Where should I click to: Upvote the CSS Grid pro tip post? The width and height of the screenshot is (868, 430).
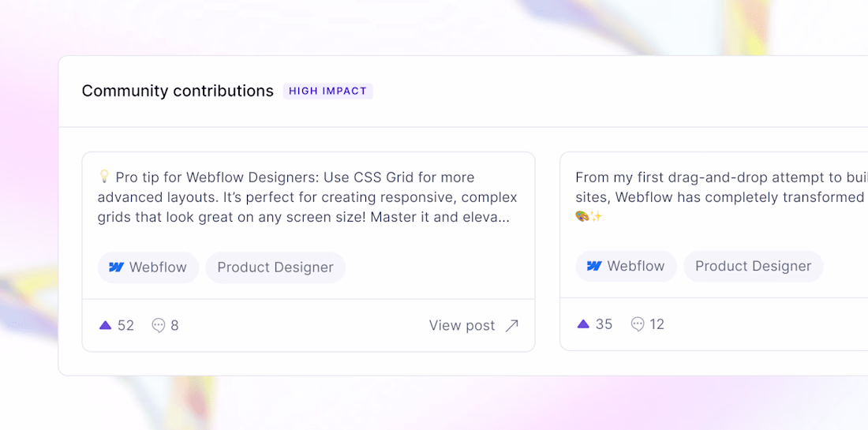(x=105, y=325)
